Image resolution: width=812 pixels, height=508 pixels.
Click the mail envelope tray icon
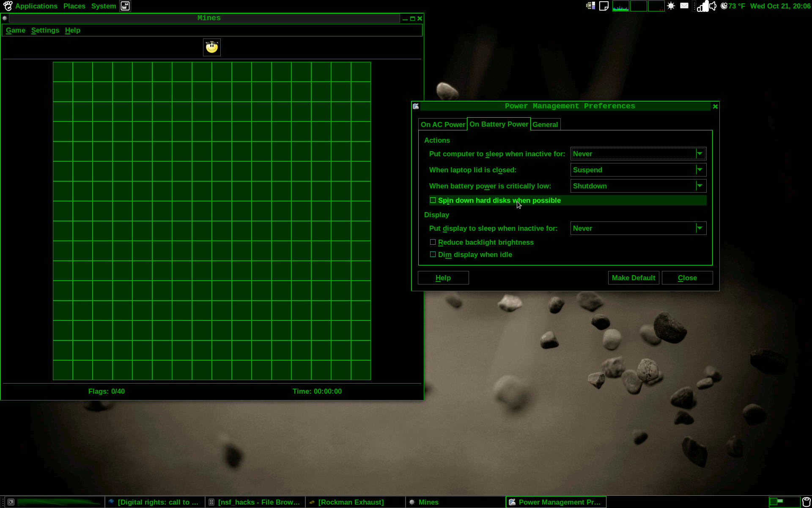pyautogui.click(x=684, y=6)
